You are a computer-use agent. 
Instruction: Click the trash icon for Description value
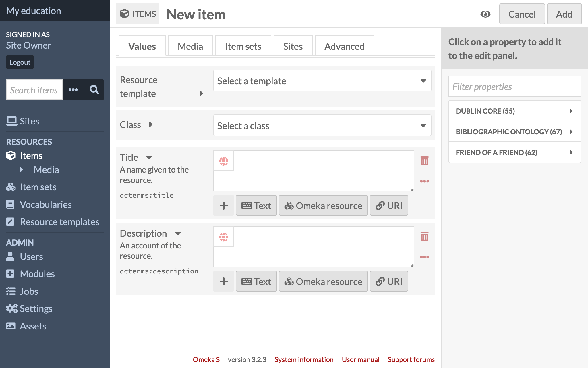(x=424, y=236)
